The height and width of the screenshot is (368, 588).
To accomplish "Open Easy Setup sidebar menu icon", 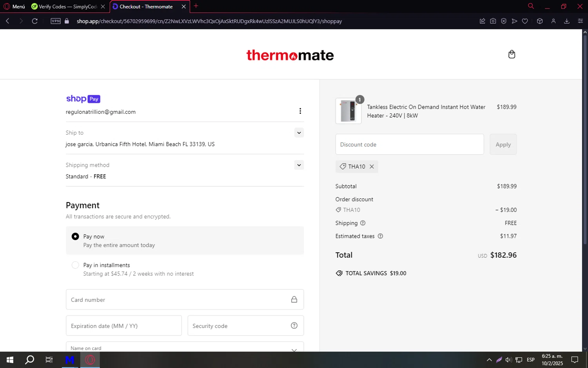I will pos(581,21).
